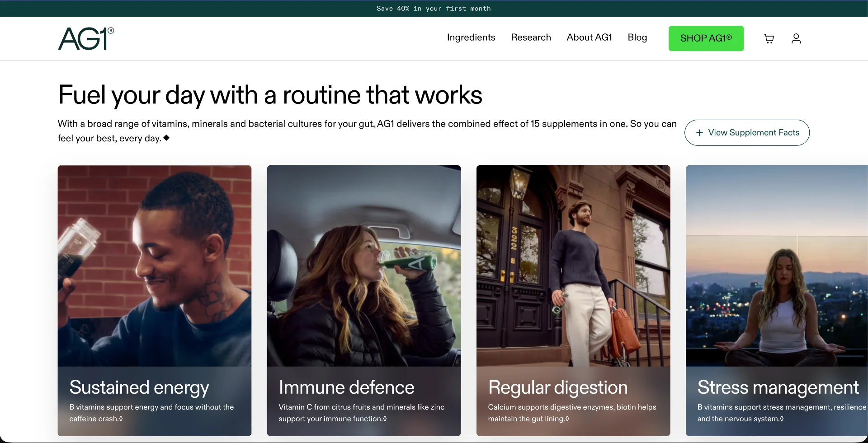Go to the Ingredients menu item
Screen dimensions: 868x443
(x=471, y=37)
